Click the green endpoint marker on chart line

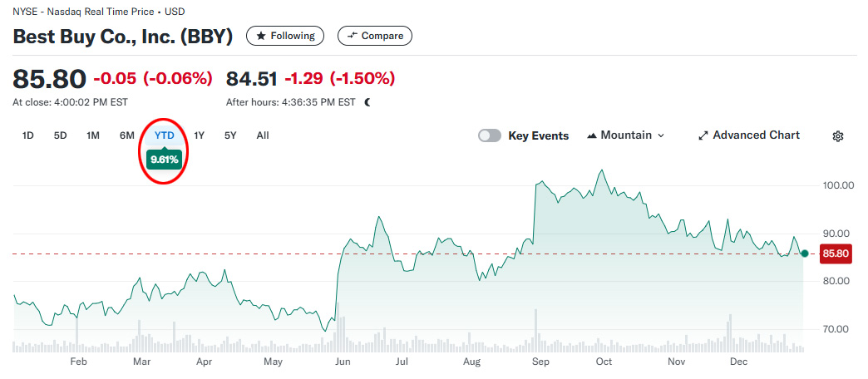point(804,253)
